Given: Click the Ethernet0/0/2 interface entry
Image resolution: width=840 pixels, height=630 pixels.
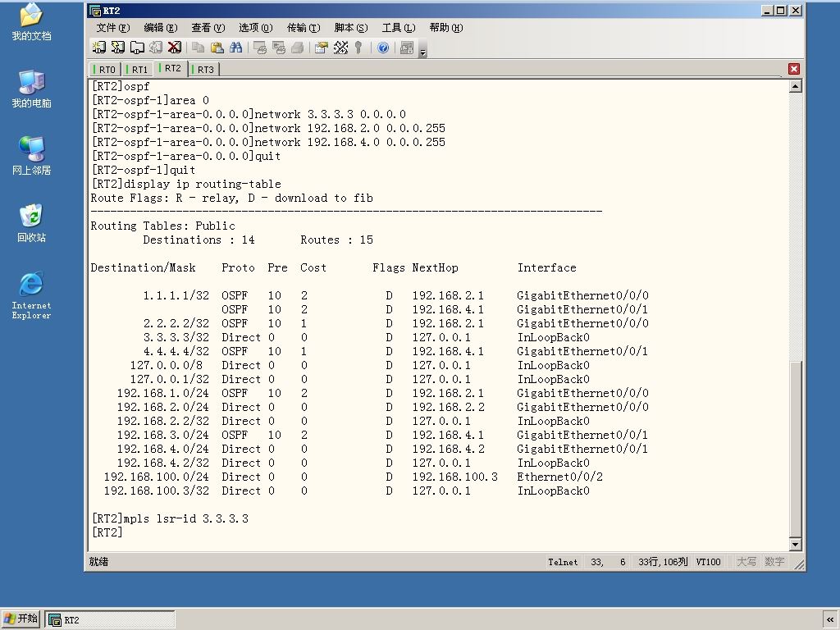Looking at the screenshot, I should [x=559, y=477].
